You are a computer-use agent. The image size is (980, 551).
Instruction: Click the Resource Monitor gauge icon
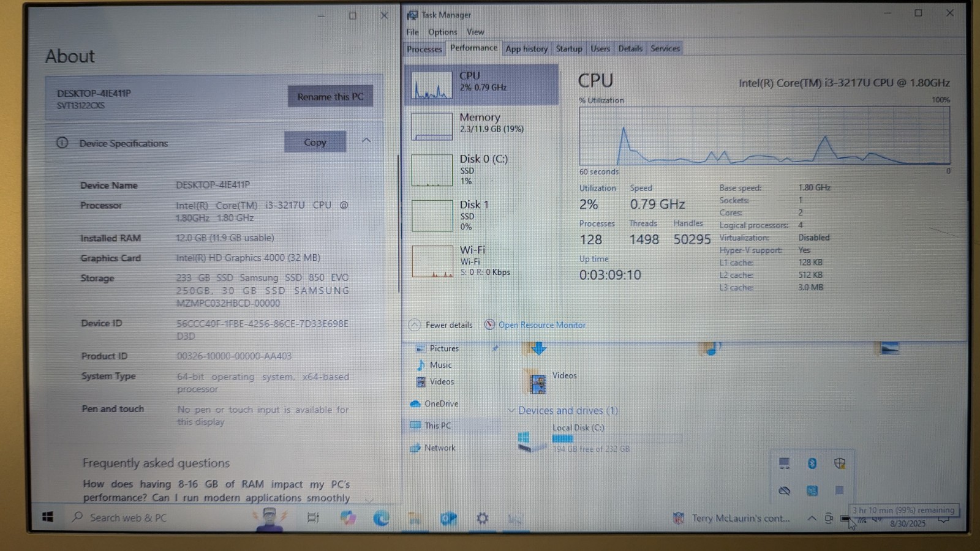point(489,324)
